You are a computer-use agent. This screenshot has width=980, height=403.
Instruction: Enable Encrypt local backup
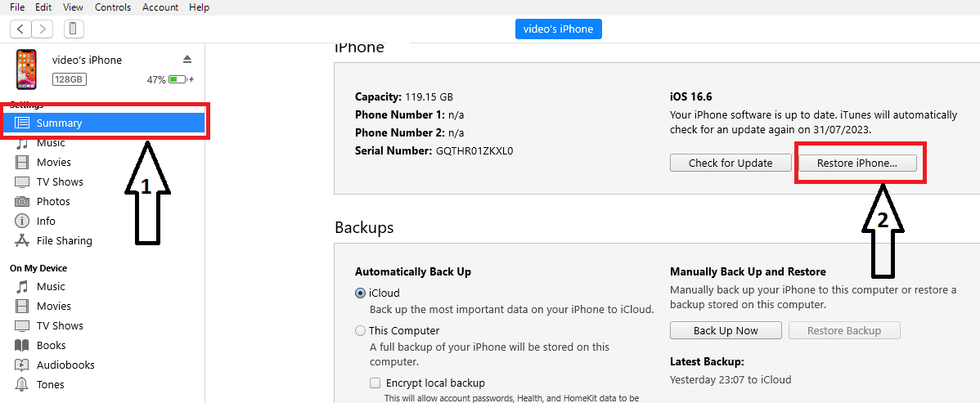(x=375, y=383)
